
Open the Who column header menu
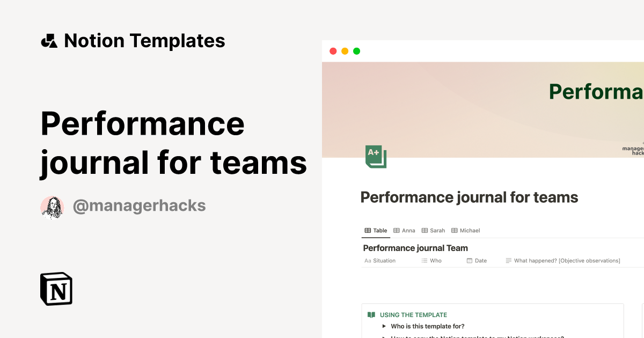[x=431, y=261]
